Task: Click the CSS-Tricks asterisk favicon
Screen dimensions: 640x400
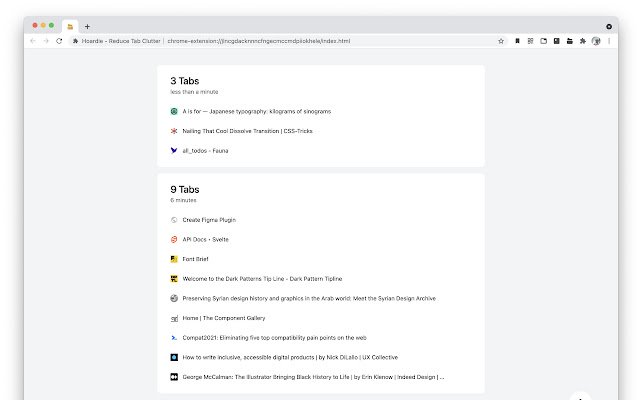Action: point(174,131)
